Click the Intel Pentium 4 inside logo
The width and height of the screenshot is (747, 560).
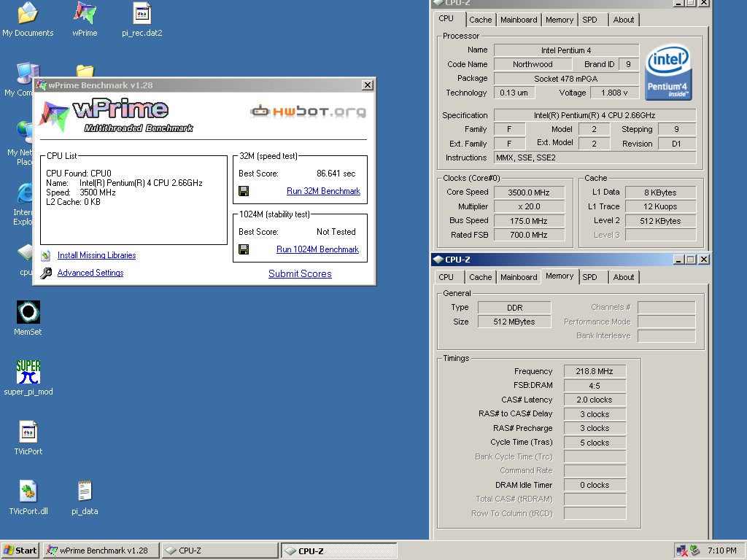[x=668, y=72]
